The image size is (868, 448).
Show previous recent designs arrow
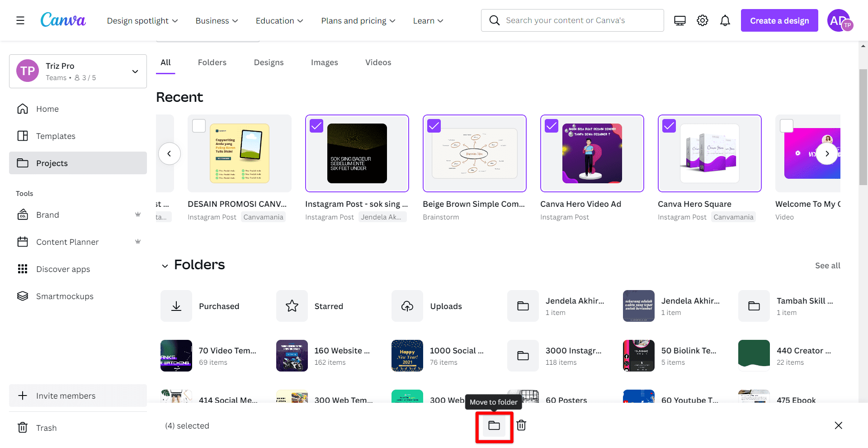pyautogui.click(x=169, y=153)
